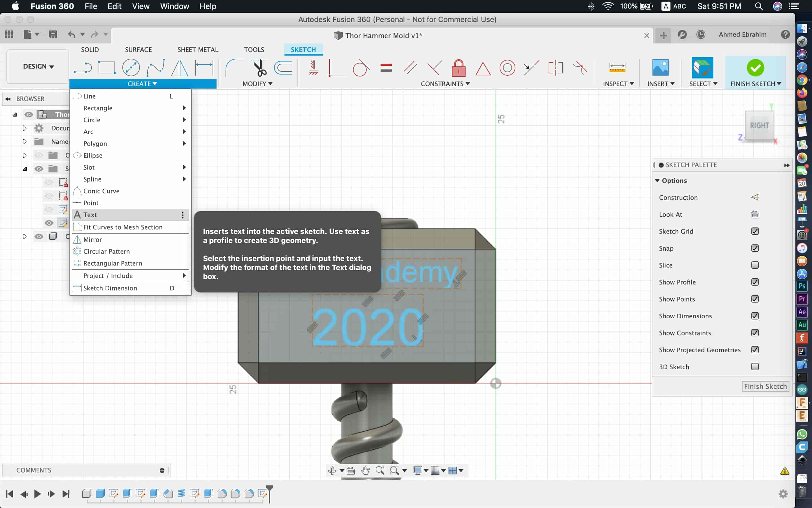Toggle the Sketch Grid checkbox
The width and height of the screenshot is (812, 508).
click(754, 231)
